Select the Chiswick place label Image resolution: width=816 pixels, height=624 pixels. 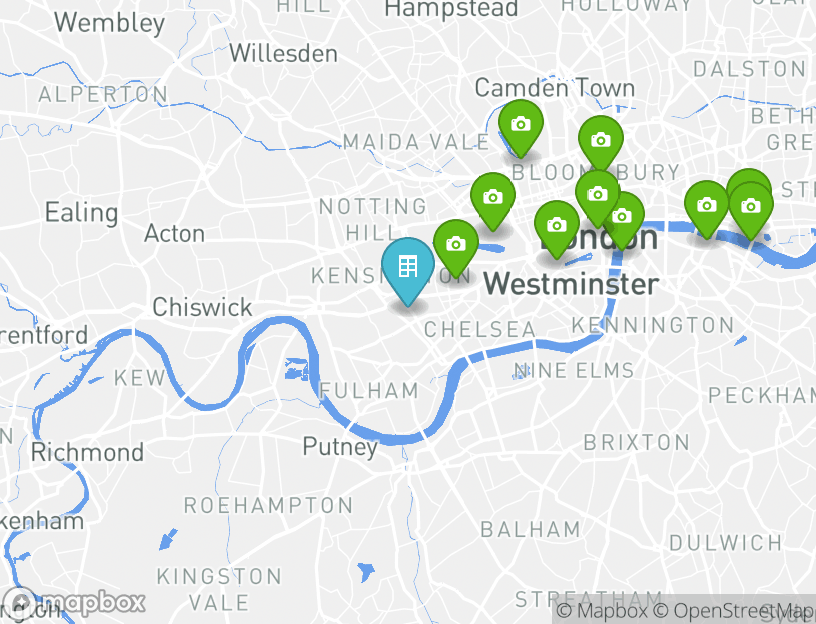tap(202, 307)
